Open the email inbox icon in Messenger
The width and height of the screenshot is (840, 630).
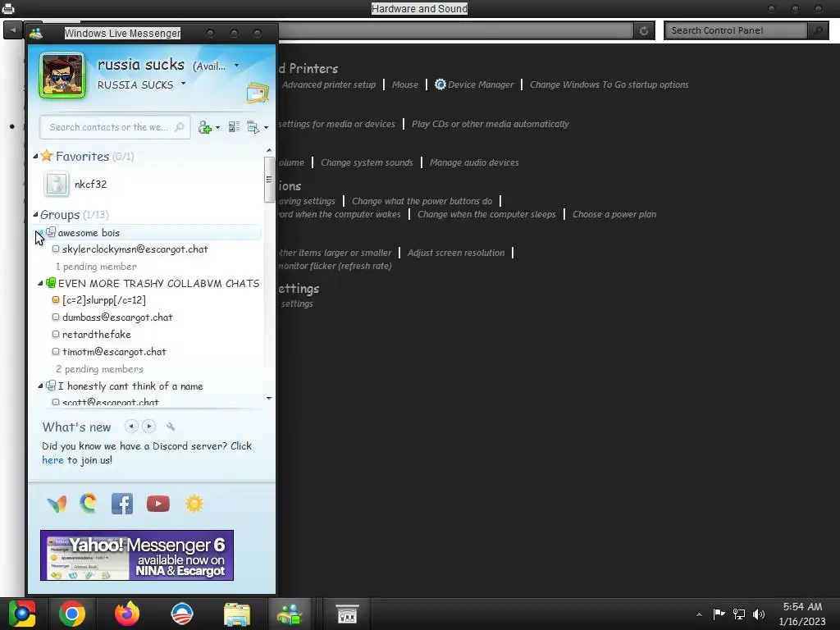click(x=257, y=93)
